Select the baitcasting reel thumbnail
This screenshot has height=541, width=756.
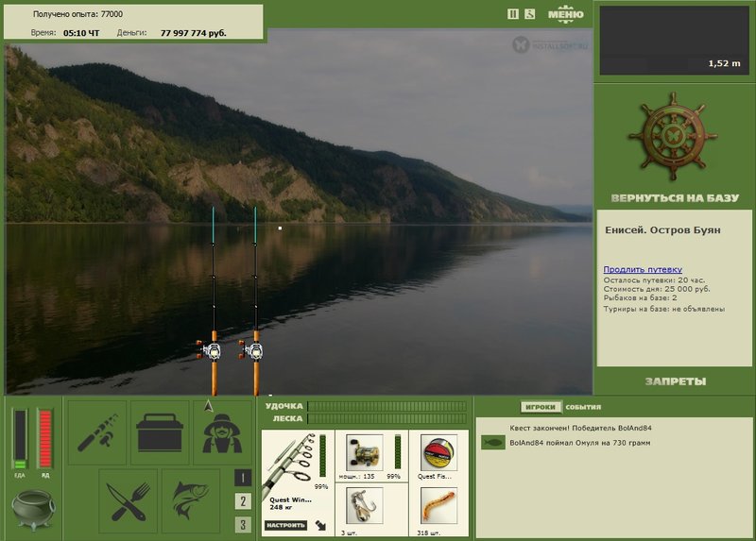point(365,452)
